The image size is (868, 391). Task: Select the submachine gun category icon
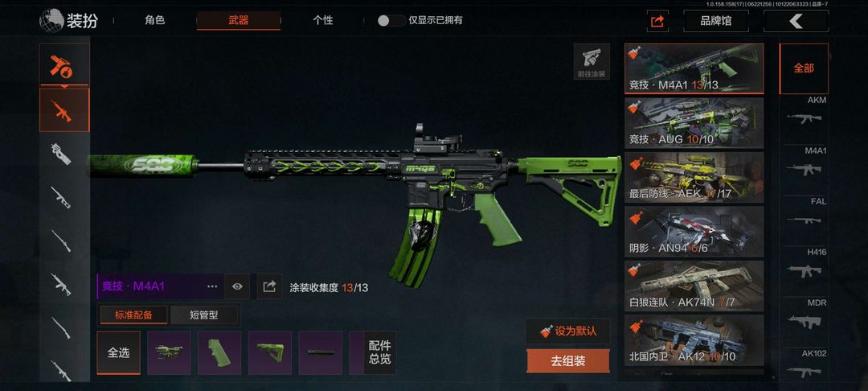tap(61, 154)
